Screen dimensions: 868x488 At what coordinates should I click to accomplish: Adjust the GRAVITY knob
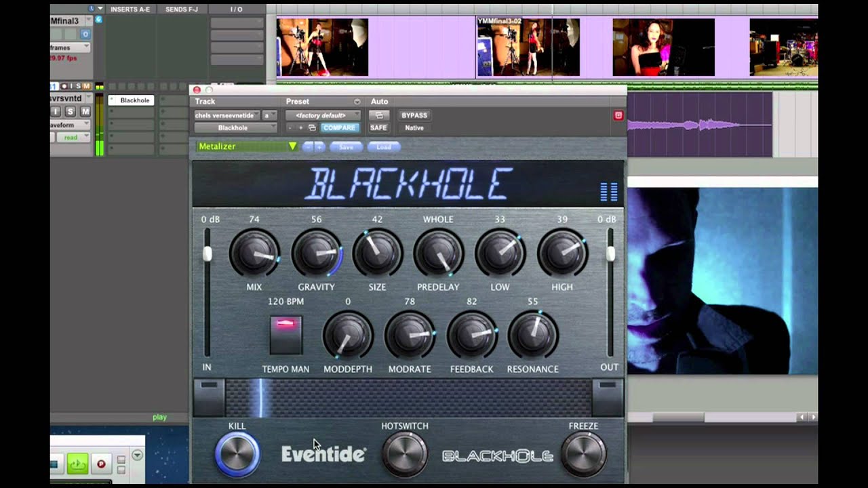pyautogui.click(x=317, y=253)
